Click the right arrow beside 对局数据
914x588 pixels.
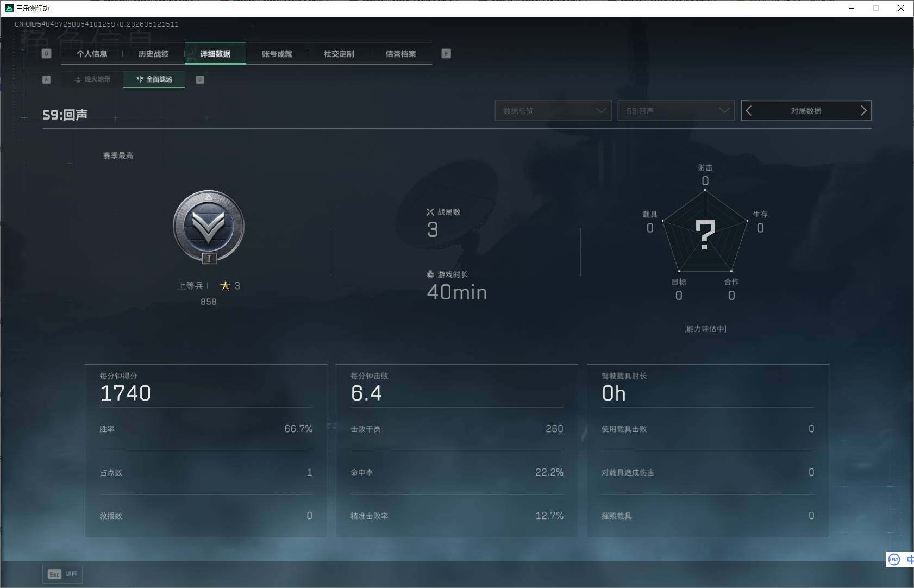[863, 111]
